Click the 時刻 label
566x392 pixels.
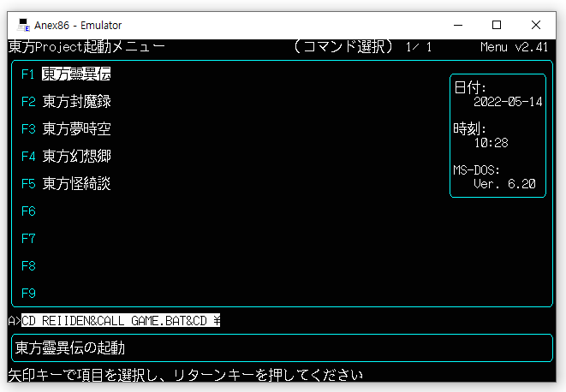coord(470,129)
